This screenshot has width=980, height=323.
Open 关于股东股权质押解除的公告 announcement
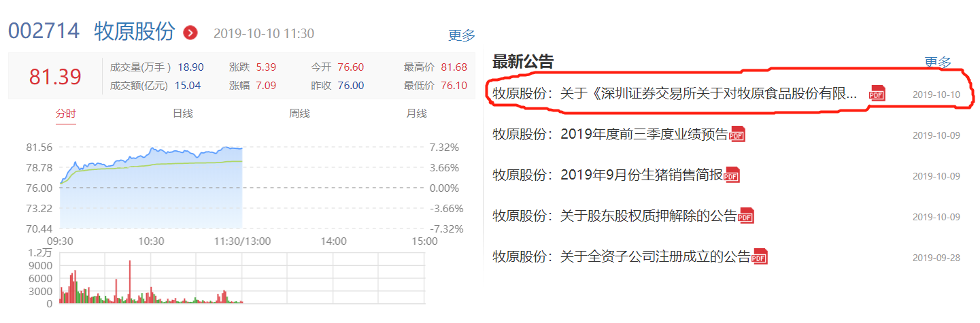coord(615,216)
